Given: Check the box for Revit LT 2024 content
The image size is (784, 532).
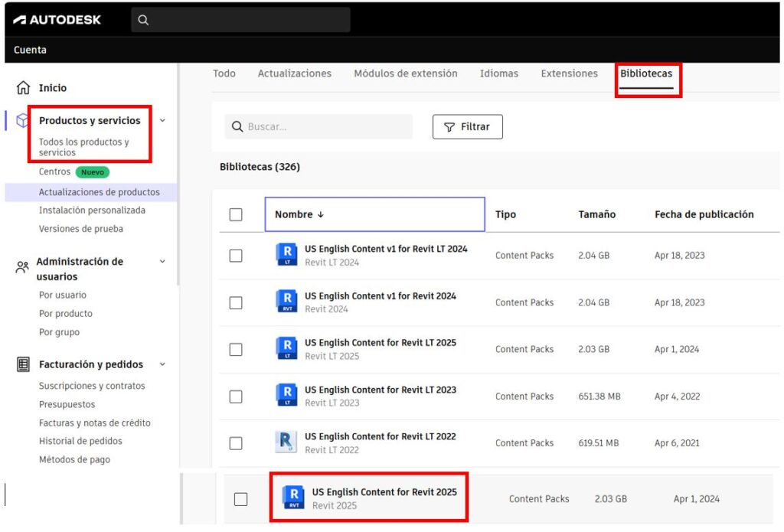Looking at the screenshot, I should click(x=236, y=256).
